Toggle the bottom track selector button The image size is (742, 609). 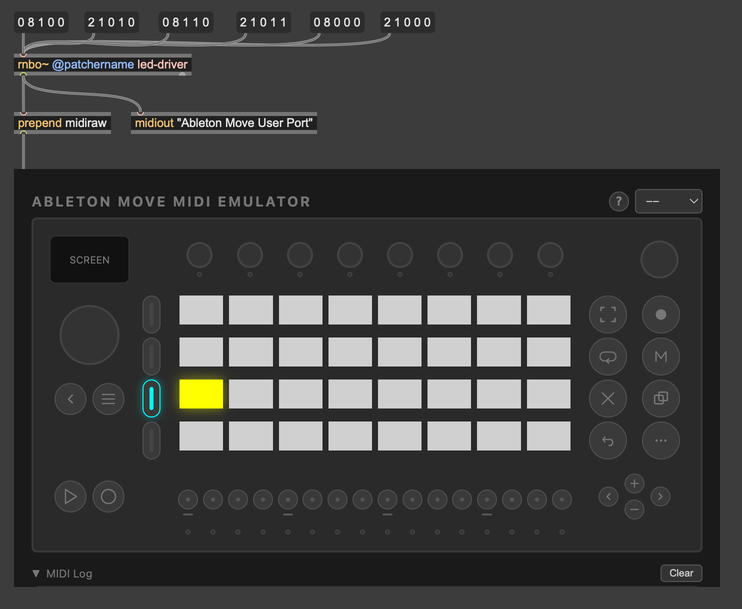point(151,440)
